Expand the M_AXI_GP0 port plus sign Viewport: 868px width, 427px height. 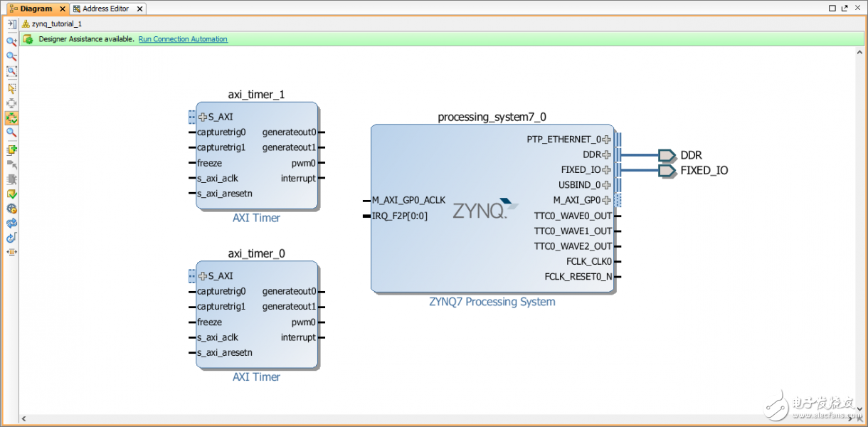point(607,200)
